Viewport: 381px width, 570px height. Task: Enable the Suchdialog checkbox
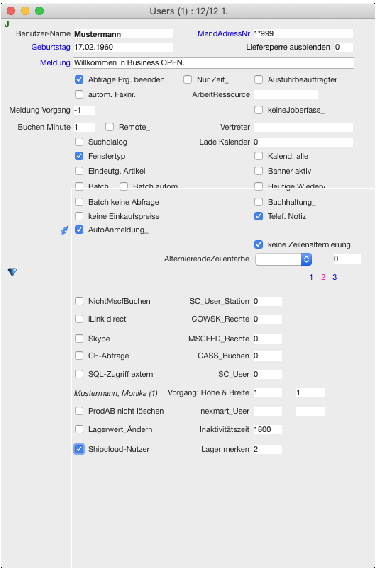(79, 142)
